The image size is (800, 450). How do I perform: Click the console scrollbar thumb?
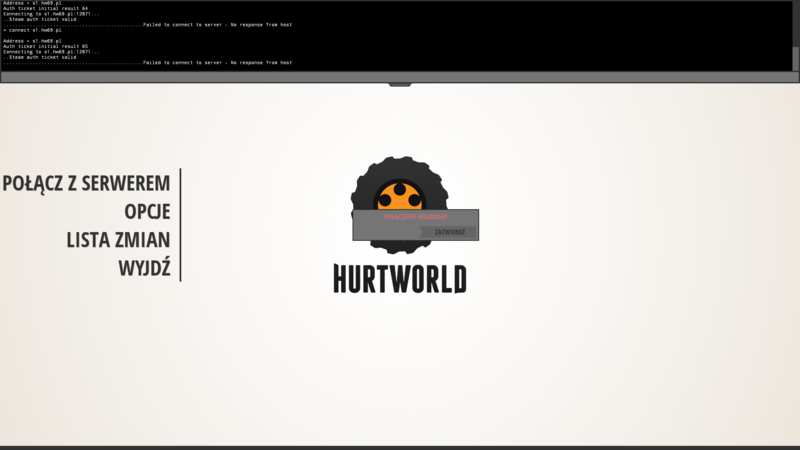click(x=795, y=59)
